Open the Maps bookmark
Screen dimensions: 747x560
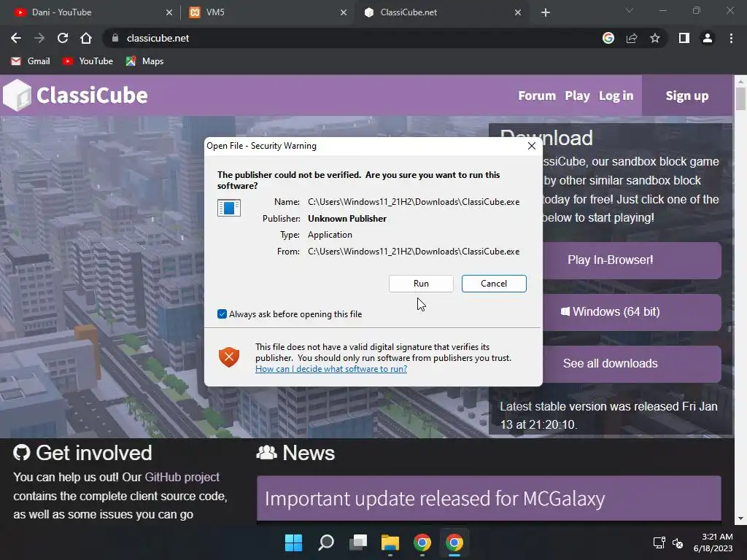tap(145, 61)
